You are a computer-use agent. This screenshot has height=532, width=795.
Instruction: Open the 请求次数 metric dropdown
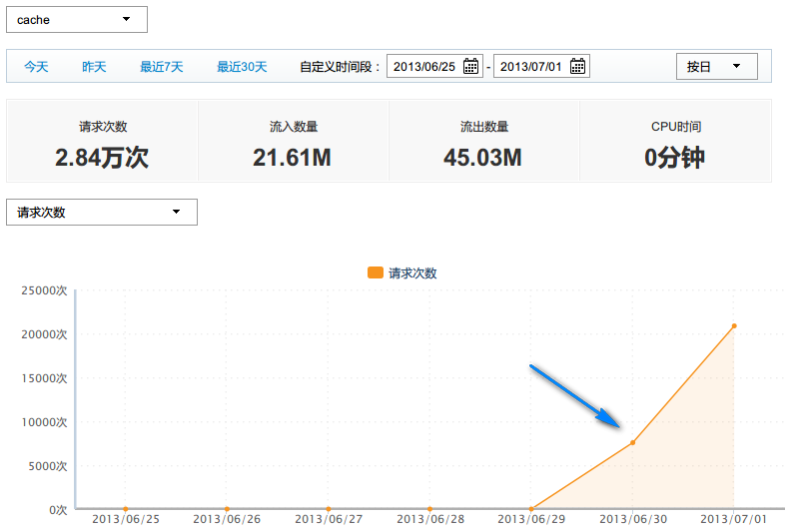[102, 212]
